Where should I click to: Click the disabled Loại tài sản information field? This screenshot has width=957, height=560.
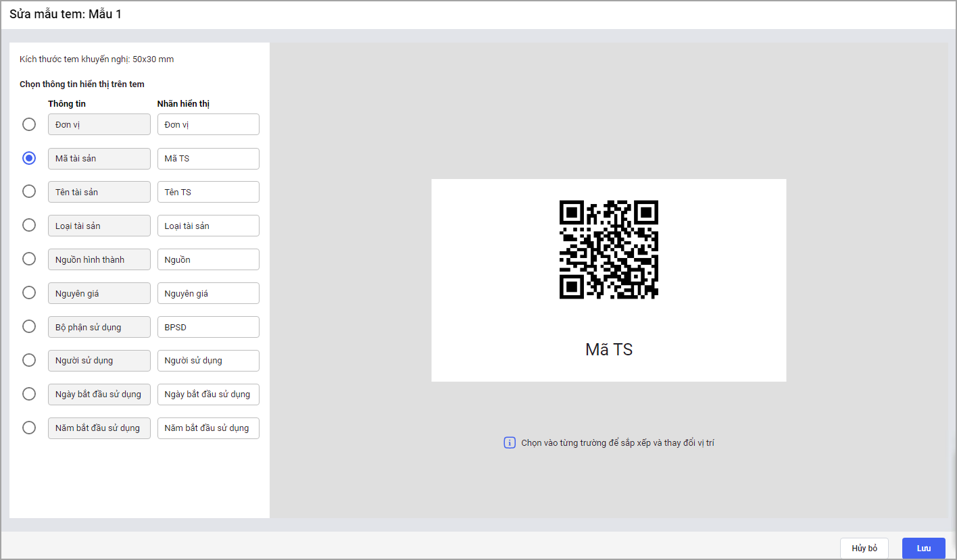coord(99,226)
